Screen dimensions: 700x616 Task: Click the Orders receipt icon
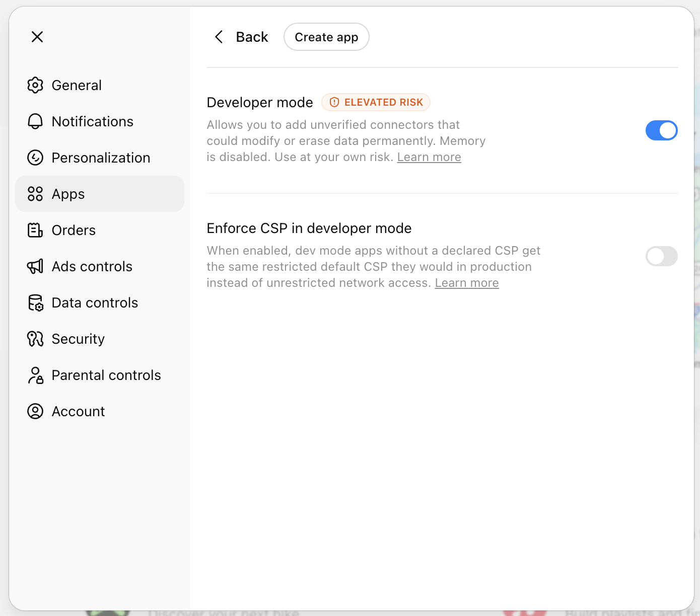35,230
